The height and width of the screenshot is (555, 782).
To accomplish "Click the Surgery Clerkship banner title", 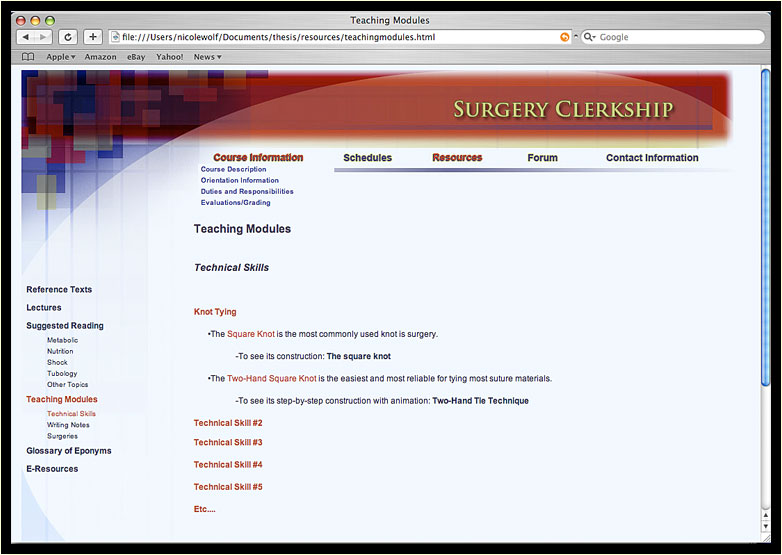I will click(x=564, y=110).
